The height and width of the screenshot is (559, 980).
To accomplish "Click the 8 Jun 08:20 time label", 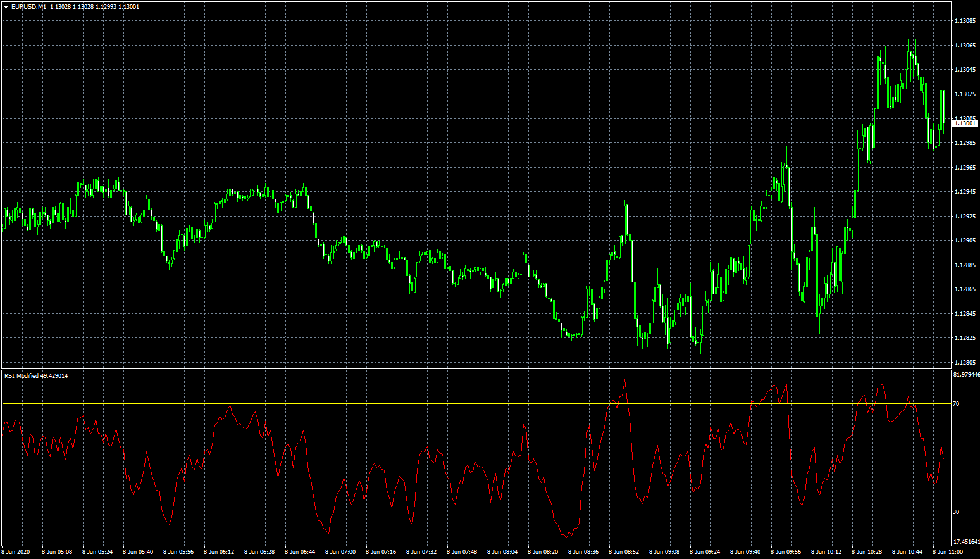I will [x=543, y=552].
